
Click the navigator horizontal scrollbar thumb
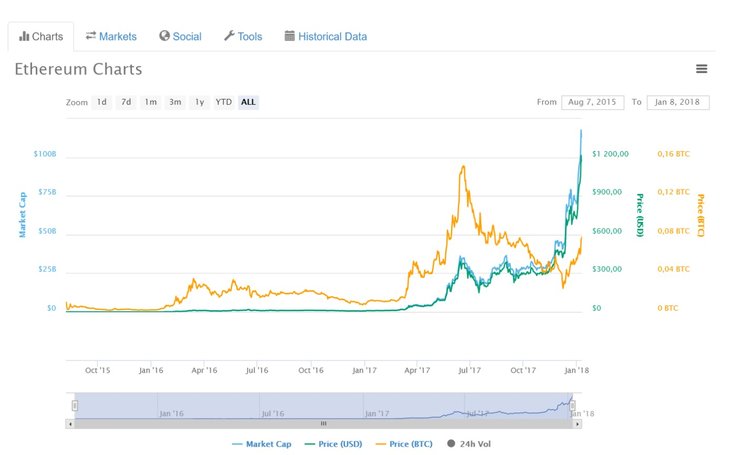[x=322, y=424]
